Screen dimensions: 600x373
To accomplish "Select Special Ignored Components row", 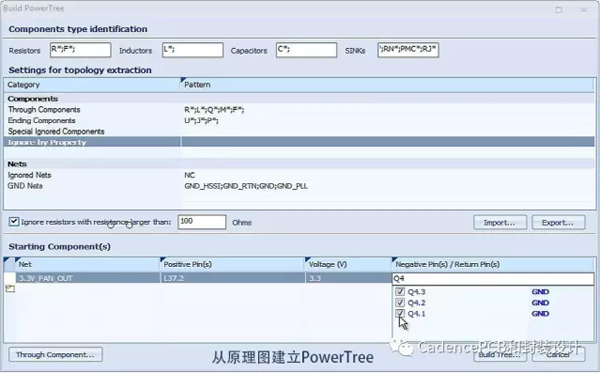I will (x=299, y=131).
